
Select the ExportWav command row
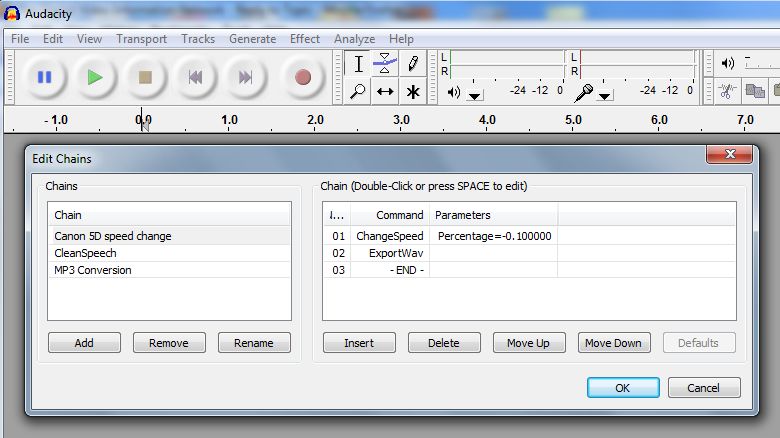pyautogui.click(x=529, y=253)
